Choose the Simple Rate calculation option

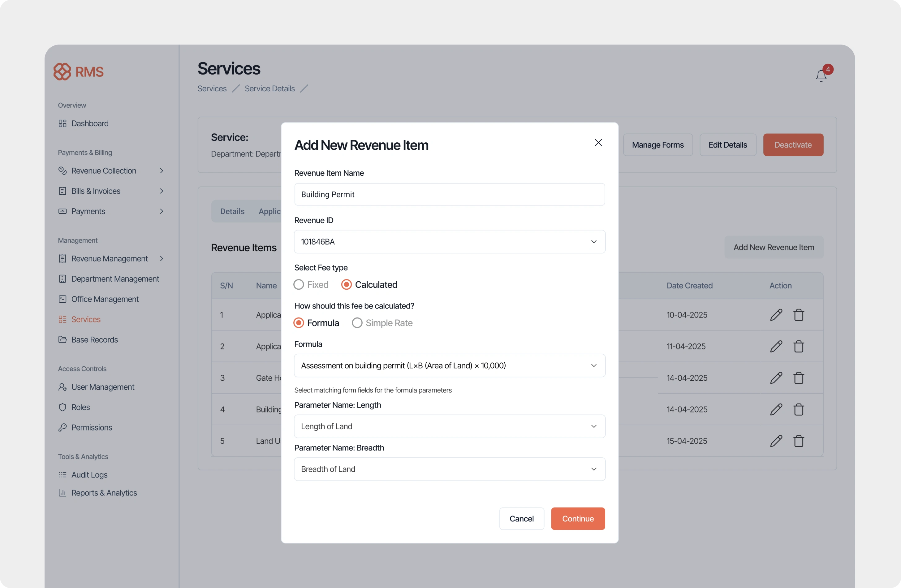(x=357, y=323)
